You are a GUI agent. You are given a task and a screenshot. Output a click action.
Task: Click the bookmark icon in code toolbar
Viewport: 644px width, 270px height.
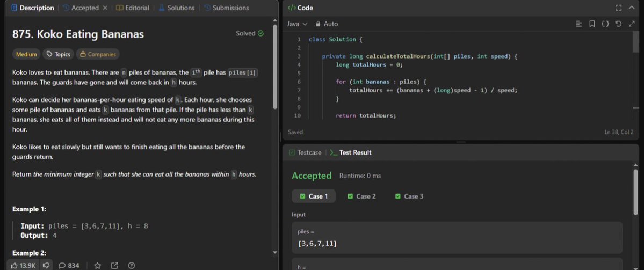(x=592, y=24)
